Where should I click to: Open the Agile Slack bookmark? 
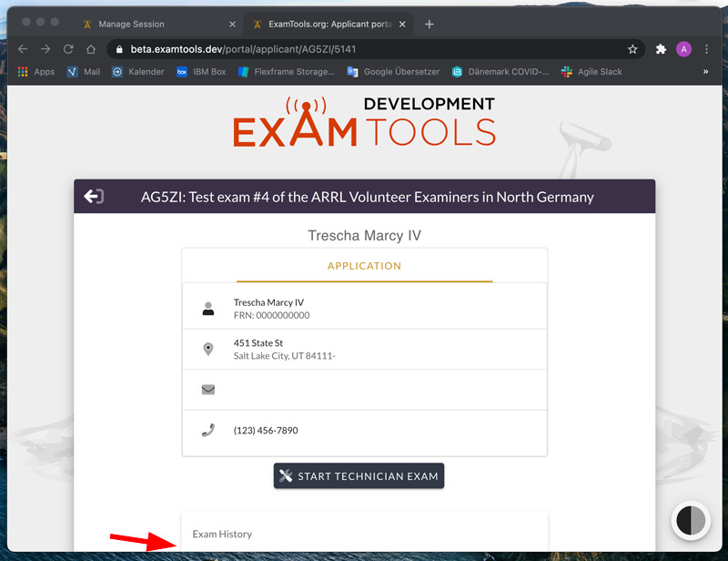[602, 71]
